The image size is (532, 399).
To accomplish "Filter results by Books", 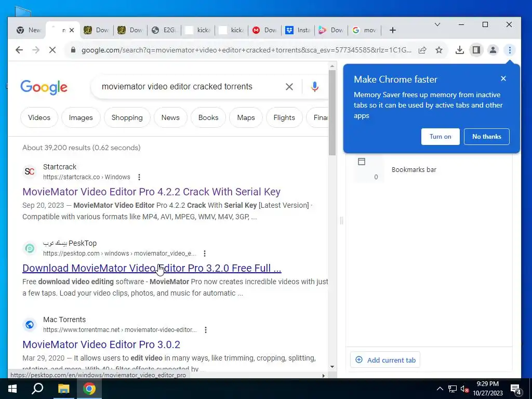I will (208, 118).
